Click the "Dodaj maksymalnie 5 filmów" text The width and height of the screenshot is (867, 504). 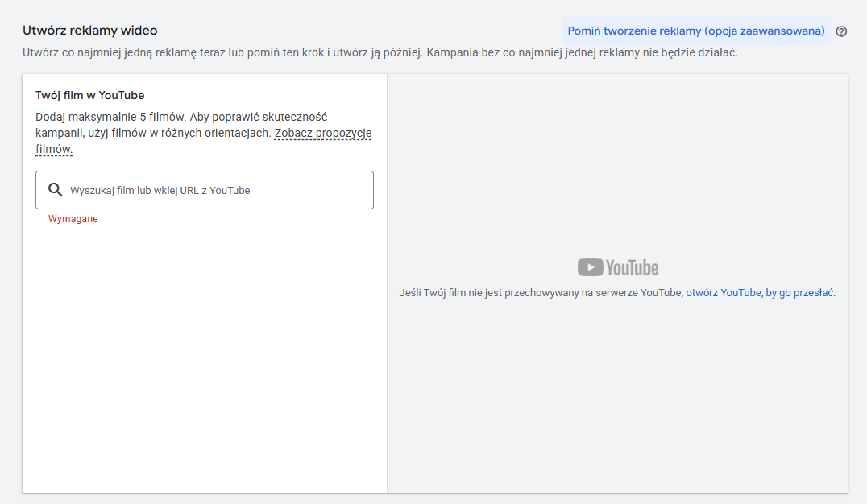[x=110, y=117]
